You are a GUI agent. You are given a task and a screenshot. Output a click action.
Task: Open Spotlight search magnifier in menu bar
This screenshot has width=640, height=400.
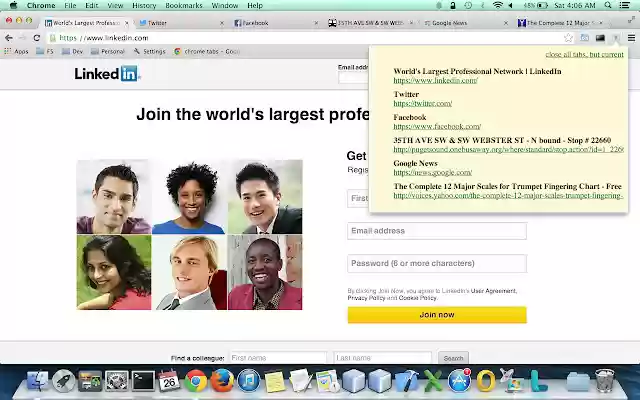[608, 5]
